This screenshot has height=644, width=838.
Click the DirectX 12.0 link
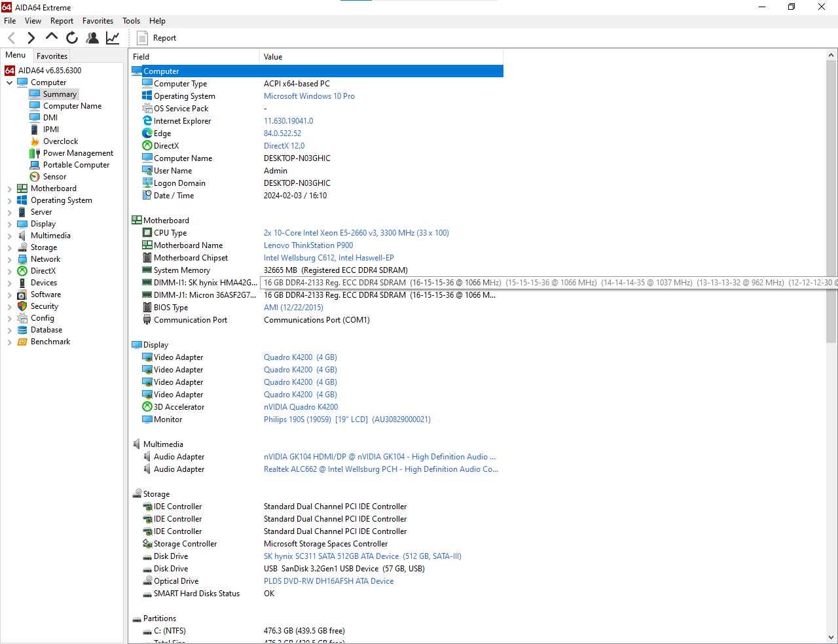pyautogui.click(x=284, y=146)
